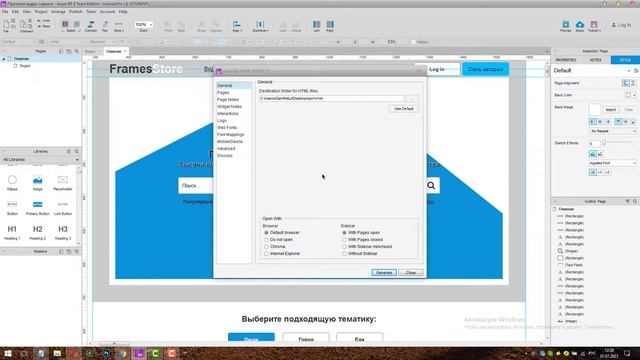This screenshot has width=640, height=360.
Task: Select the Internet Explorer radio button
Action: [x=267, y=253]
